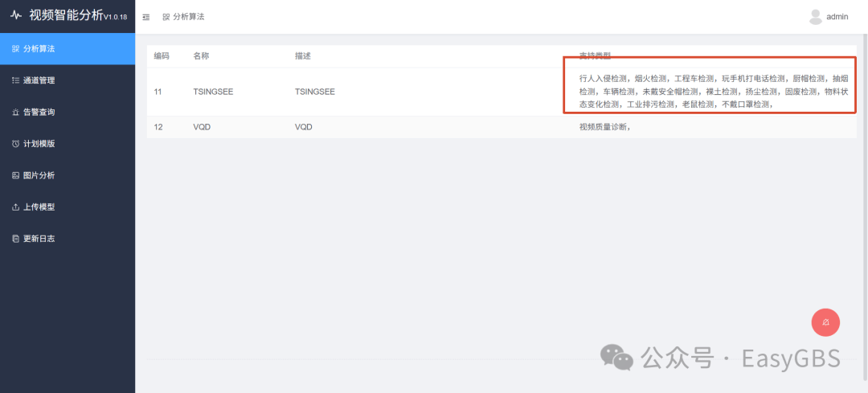Select the TSINGSEE algorithm row
This screenshot has height=393, width=868.
(502, 92)
